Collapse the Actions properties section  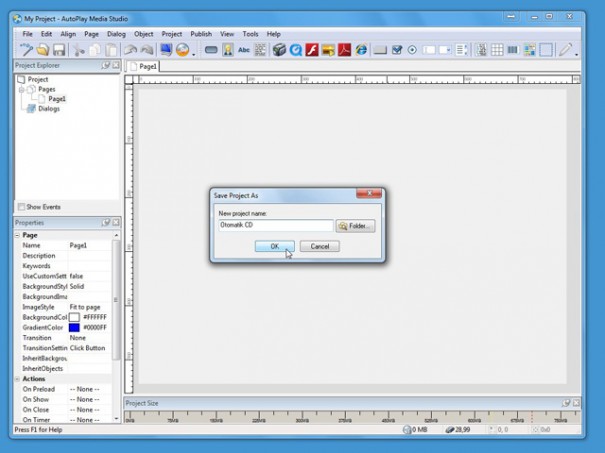17,379
